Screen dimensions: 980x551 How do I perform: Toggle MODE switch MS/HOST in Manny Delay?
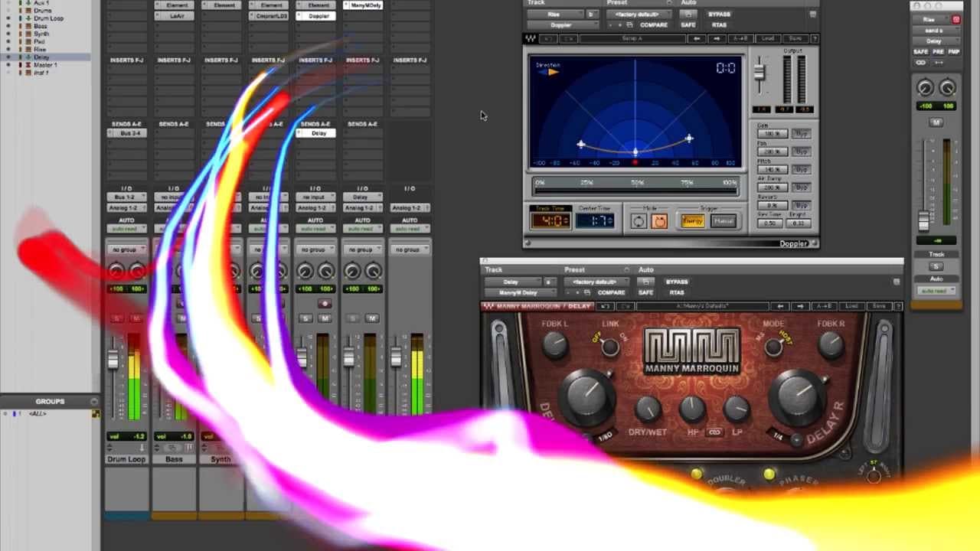point(773,348)
